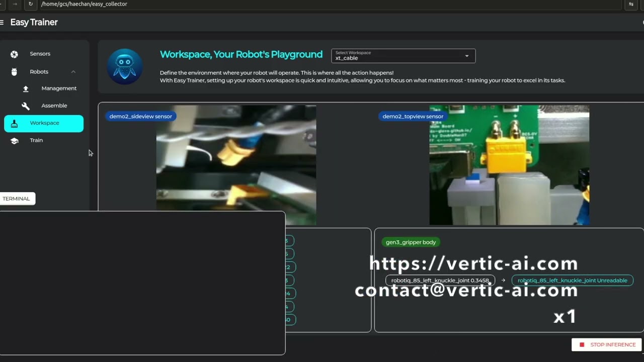This screenshot has height=362, width=644.
Task: Go forward with the browser arrow
Action: (15, 4)
